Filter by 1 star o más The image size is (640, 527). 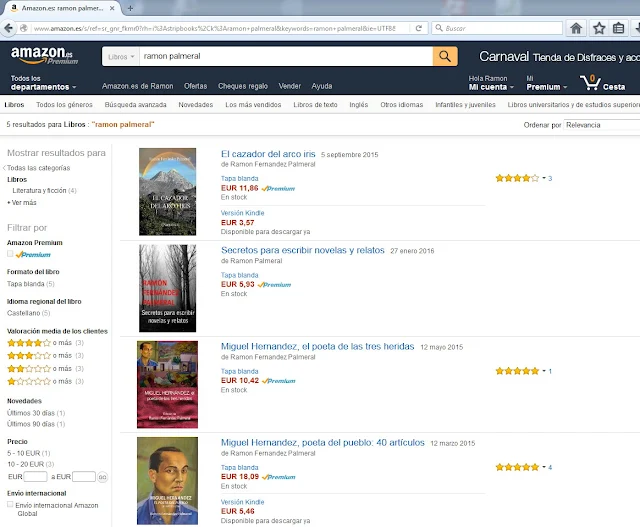pyautogui.click(x=45, y=381)
